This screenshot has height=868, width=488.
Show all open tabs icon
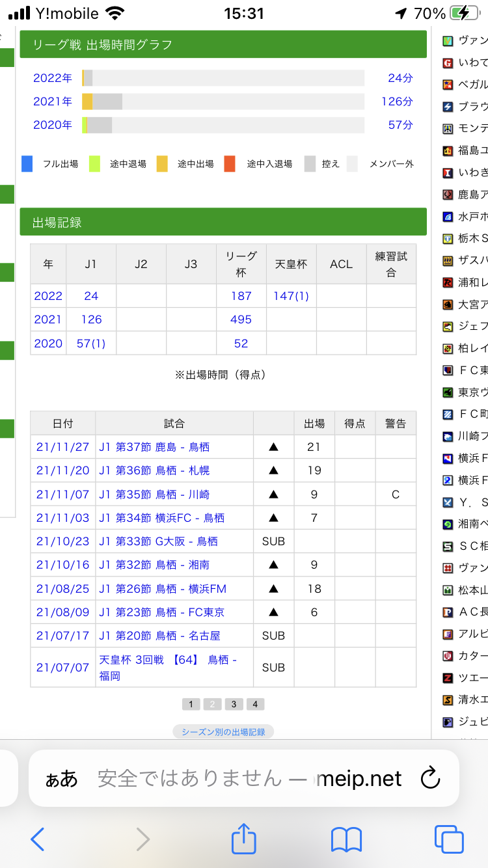click(448, 839)
